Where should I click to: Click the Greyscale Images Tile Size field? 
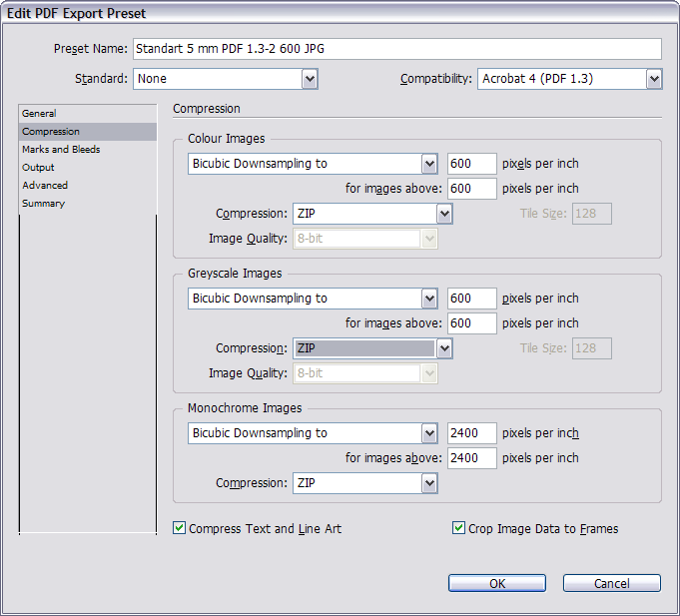592,348
